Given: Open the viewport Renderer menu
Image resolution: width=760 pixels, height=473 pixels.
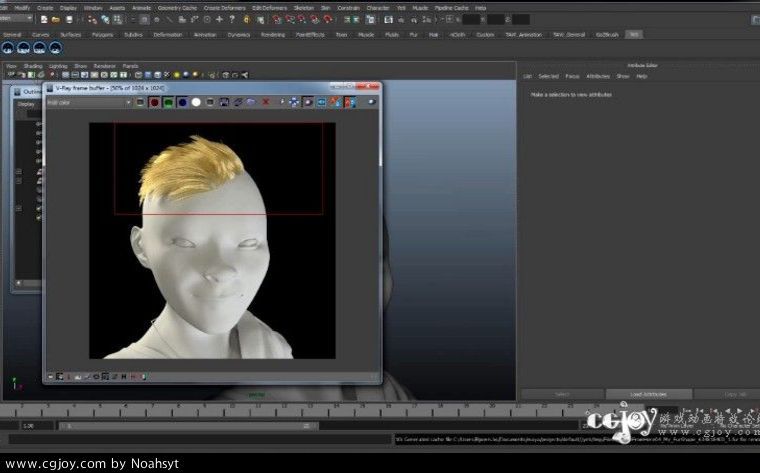Looking at the screenshot, I should pos(104,66).
